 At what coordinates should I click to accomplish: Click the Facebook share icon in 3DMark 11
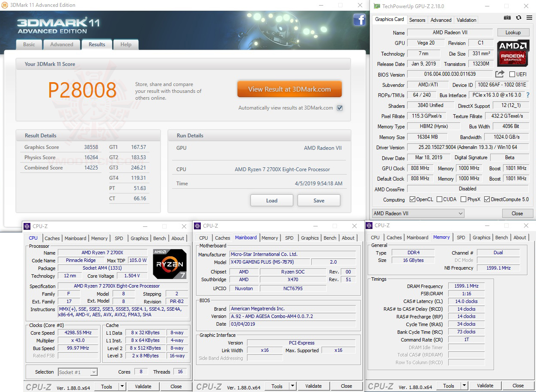pyautogui.click(x=360, y=20)
